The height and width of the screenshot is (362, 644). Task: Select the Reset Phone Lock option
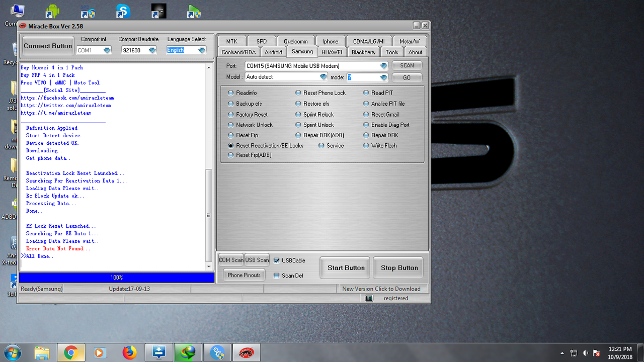(298, 93)
